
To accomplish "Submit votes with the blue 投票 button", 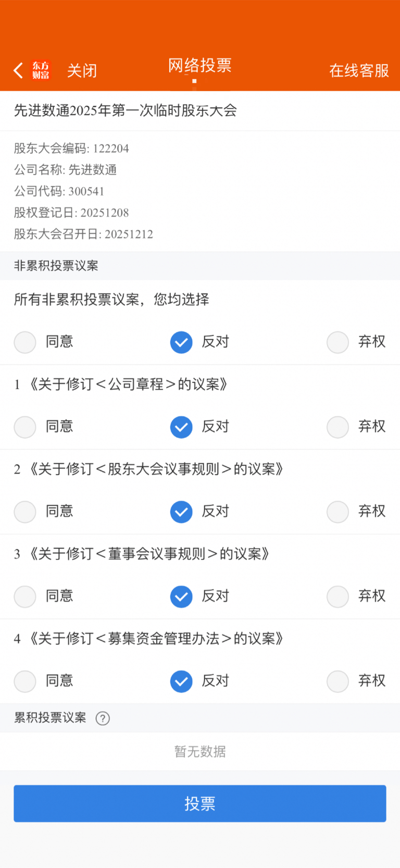I will click(x=200, y=803).
